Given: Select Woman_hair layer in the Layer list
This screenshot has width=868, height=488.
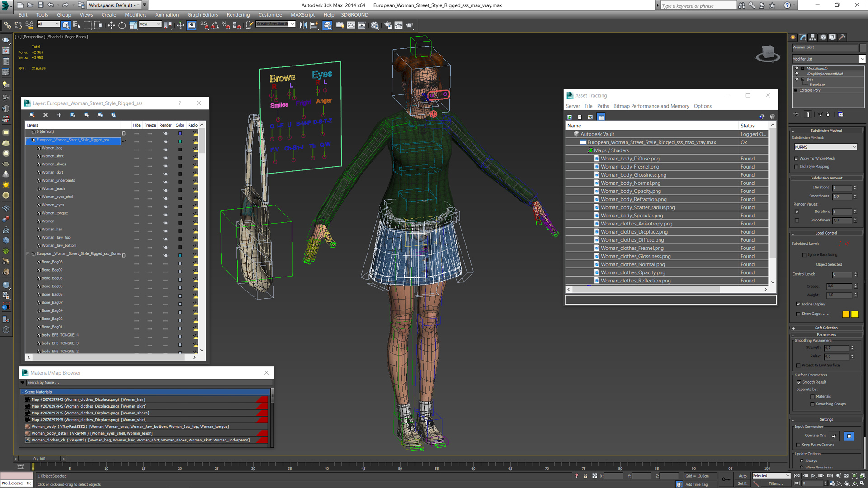Looking at the screenshot, I should click(x=52, y=229).
